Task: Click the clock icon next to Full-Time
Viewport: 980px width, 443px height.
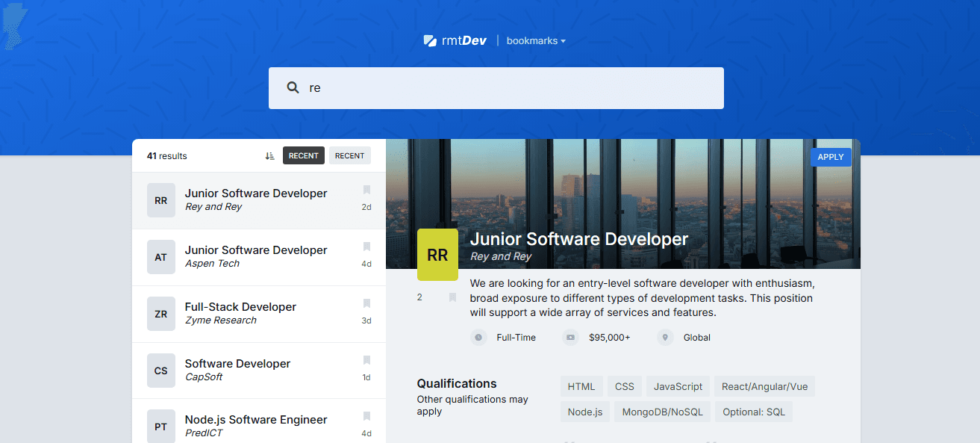Action: tap(478, 338)
